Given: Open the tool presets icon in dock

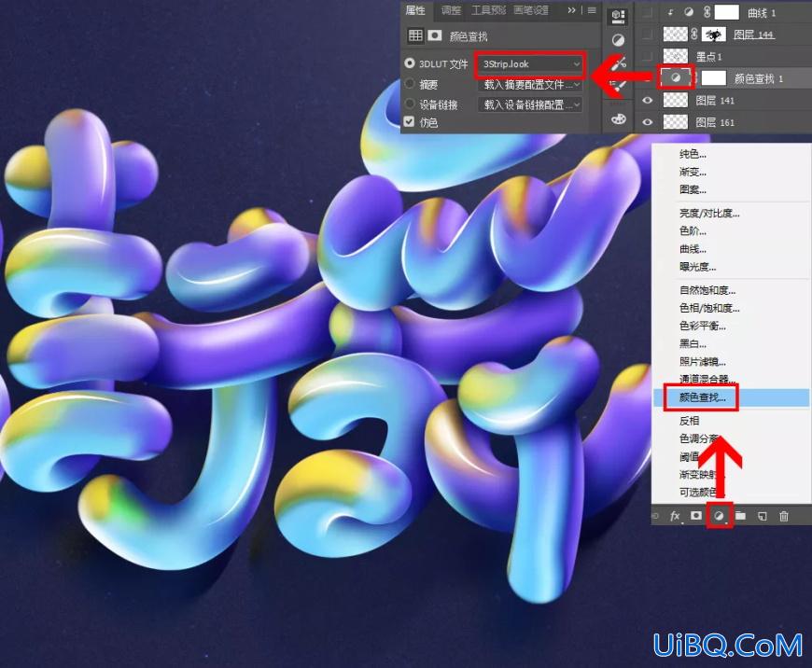Looking at the screenshot, I should pos(618,64).
